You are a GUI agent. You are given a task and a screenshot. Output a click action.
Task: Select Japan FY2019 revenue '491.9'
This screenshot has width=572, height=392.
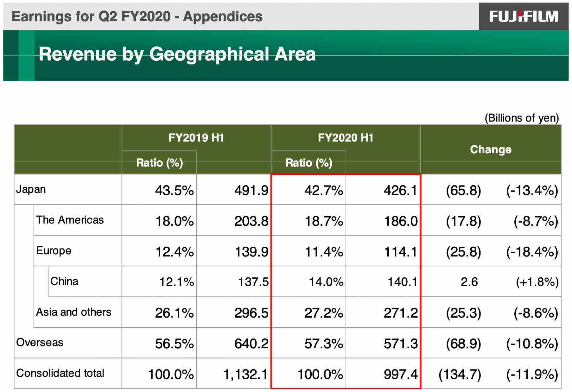[251, 190]
